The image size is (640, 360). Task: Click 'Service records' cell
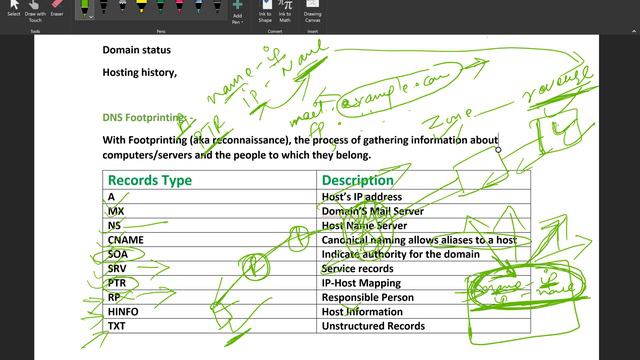pos(423,269)
